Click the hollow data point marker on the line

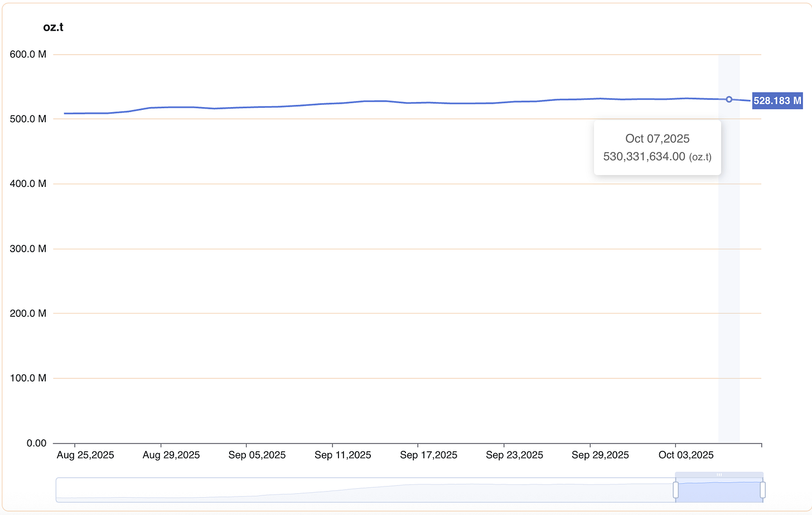729,99
